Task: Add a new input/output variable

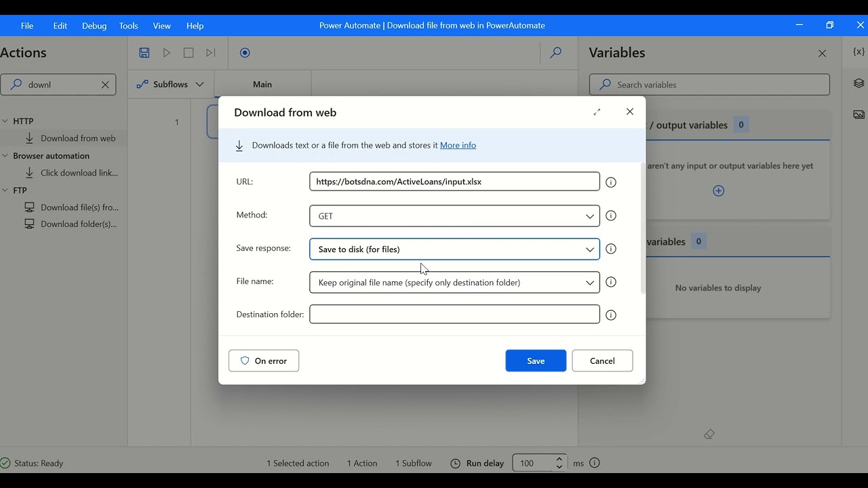Action: 718,191
